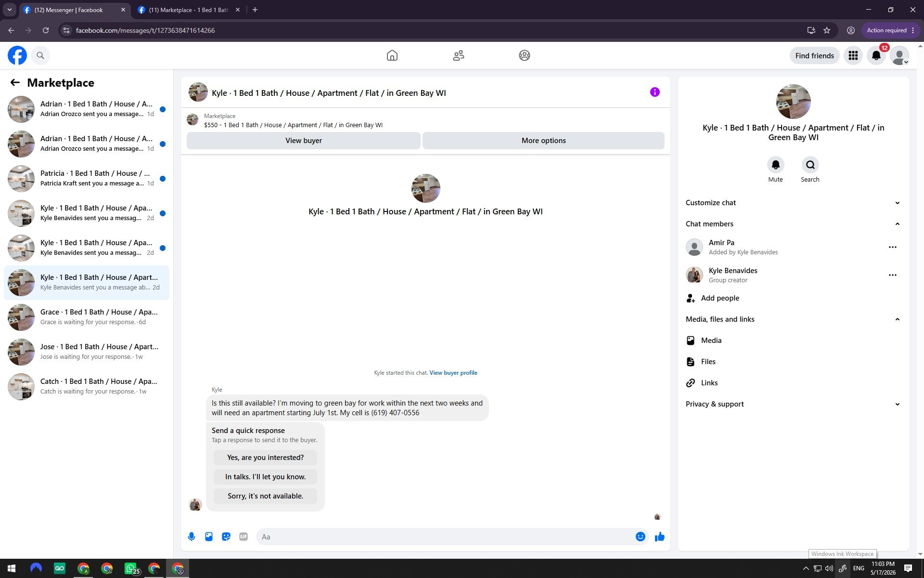
Task: Open conversation information purple icon
Action: pos(655,92)
